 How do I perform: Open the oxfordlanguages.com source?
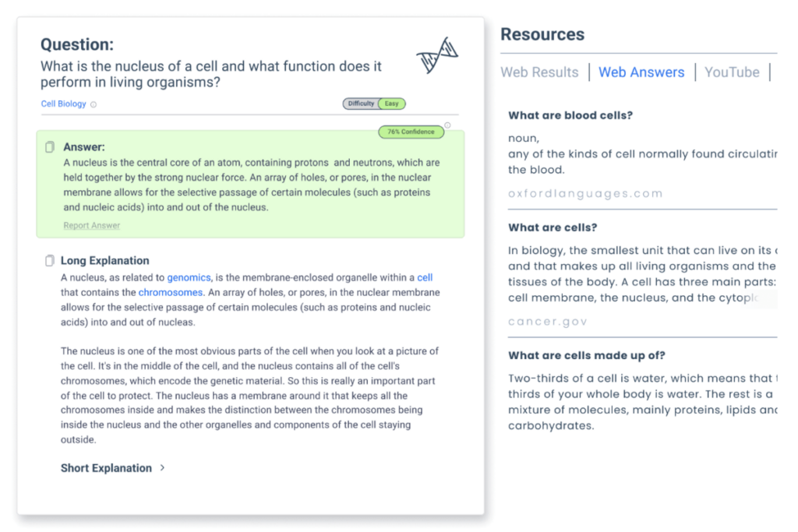(585, 193)
